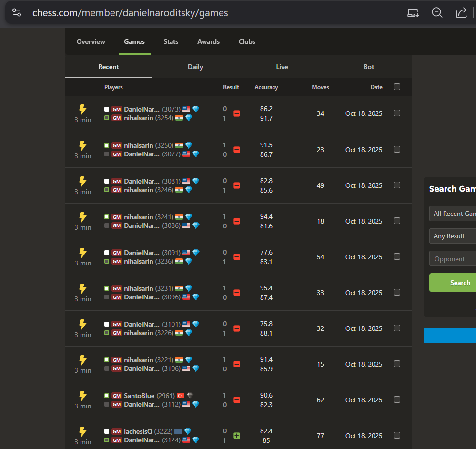The image size is (476, 449).
Task: Switch to the Live games sub-tab
Action: pyautogui.click(x=282, y=67)
